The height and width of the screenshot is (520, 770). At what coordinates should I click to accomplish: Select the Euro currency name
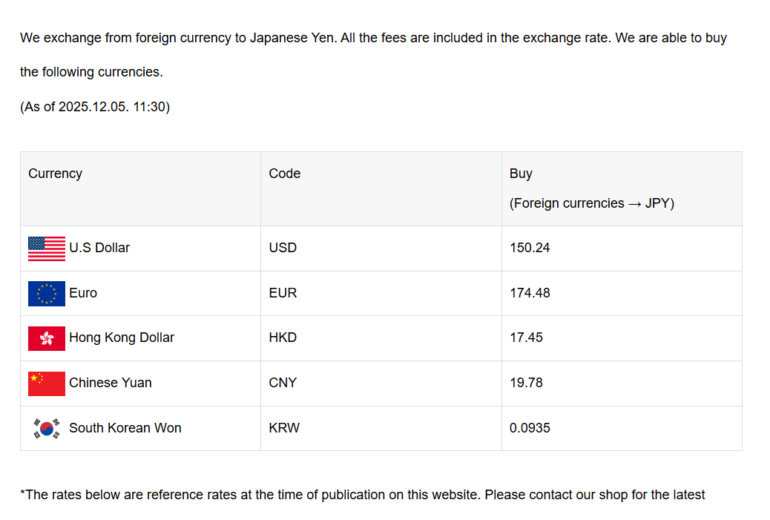point(83,293)
